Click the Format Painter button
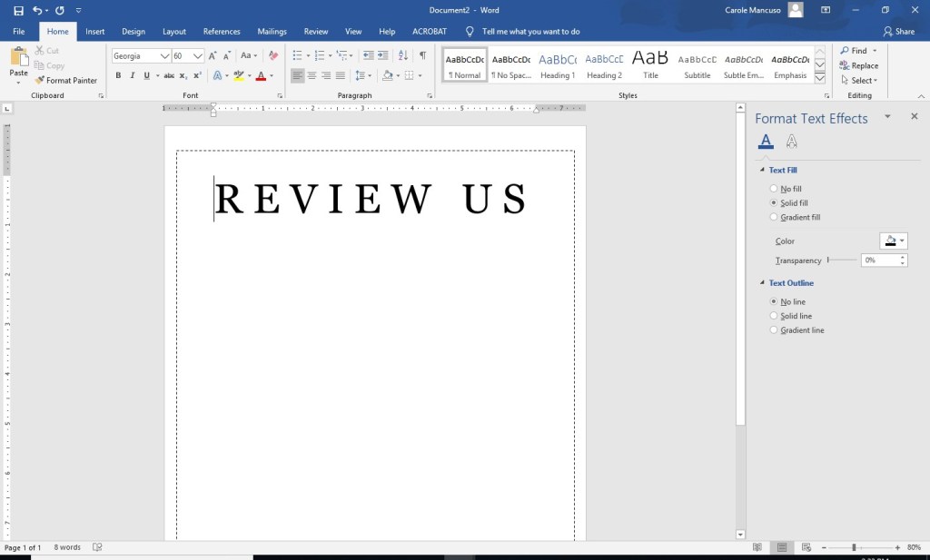The height and width of the screenshot is (560, 930). [x=66, y=81]
